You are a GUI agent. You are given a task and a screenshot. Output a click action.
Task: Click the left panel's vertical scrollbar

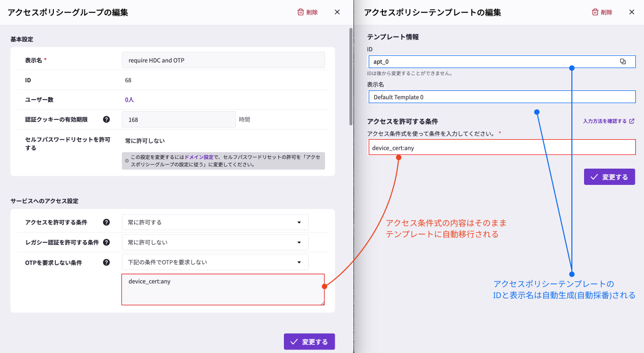click(x=350, y=76)
